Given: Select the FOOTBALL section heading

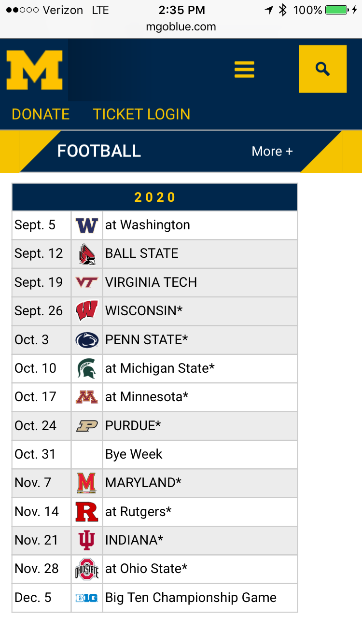Looking at the screenshot, I should 99,151.
